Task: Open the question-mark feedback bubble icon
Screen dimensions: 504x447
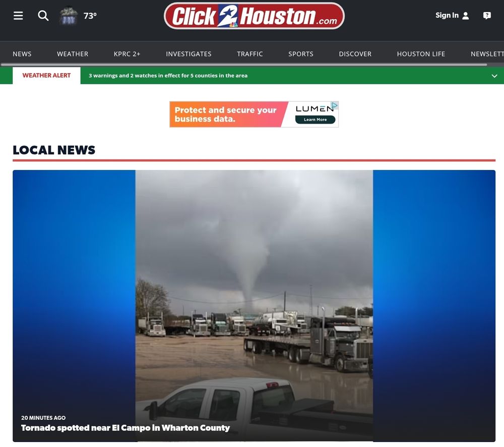Action: click(x=486, y=15)
